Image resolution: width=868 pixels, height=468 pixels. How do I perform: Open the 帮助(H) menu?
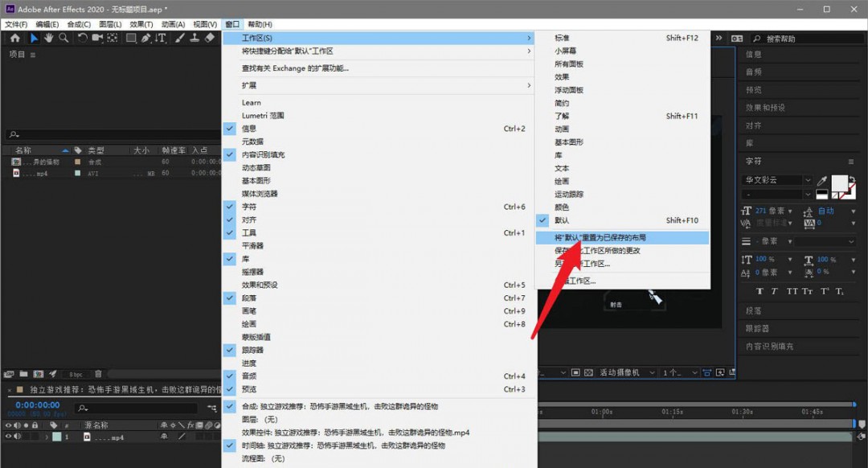click(260, 25)
